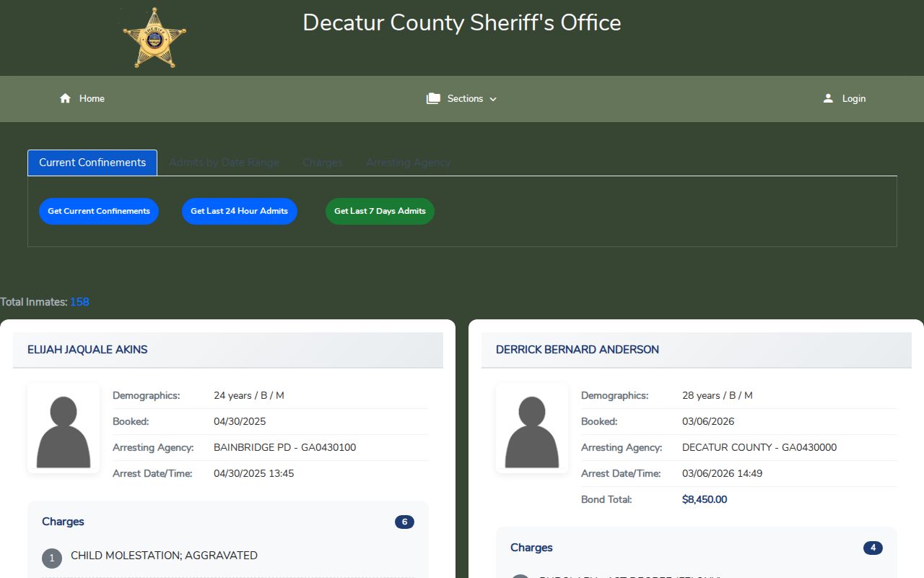Click arrest date 04/30/2025 13:45

coord(253,473)
